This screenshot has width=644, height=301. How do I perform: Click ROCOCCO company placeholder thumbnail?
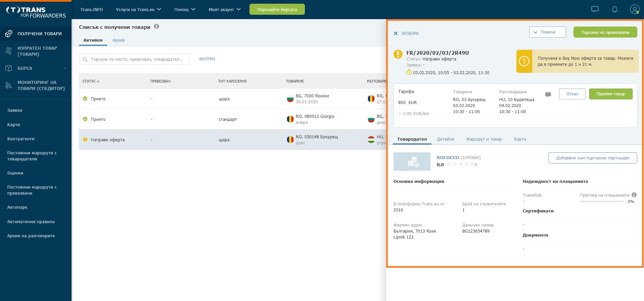[412, 161]
